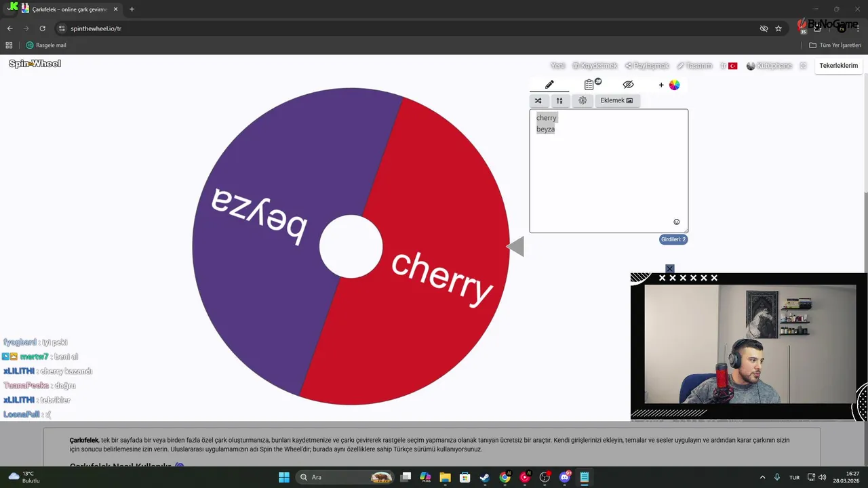This screenshot has height=488, width=868.
Task: Open the tr language selector with the Turkish flag
Action: point(729,66)
